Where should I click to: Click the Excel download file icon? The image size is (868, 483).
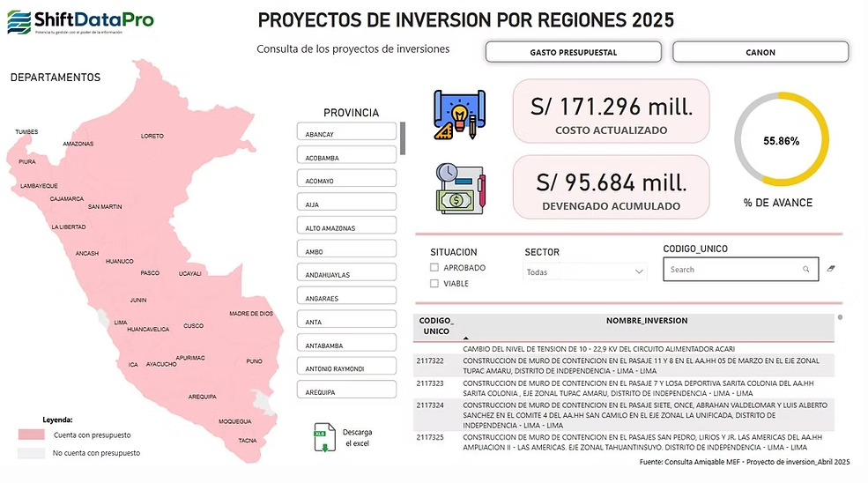pos(325,437)
